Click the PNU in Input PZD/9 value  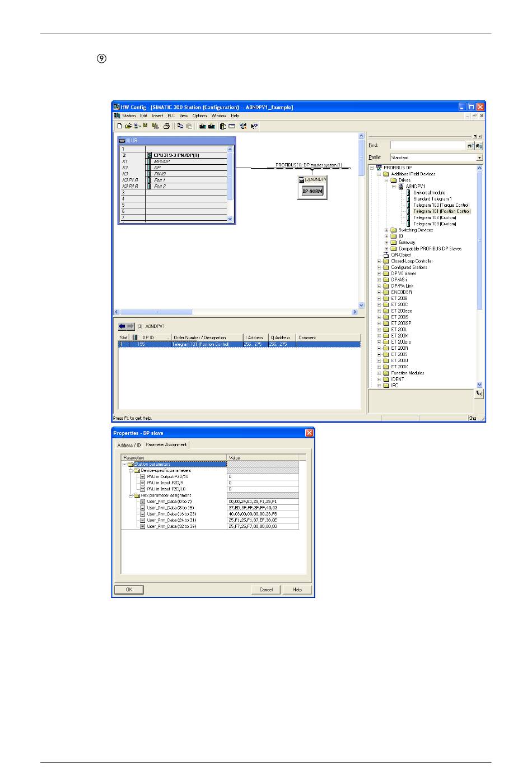coord(263,483)
